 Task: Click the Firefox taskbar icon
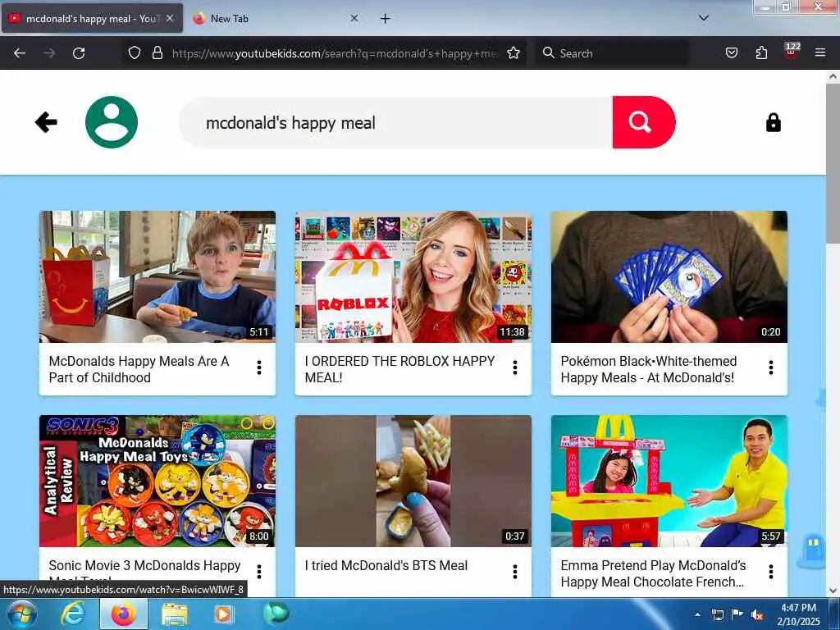click(x=124, y=614)
